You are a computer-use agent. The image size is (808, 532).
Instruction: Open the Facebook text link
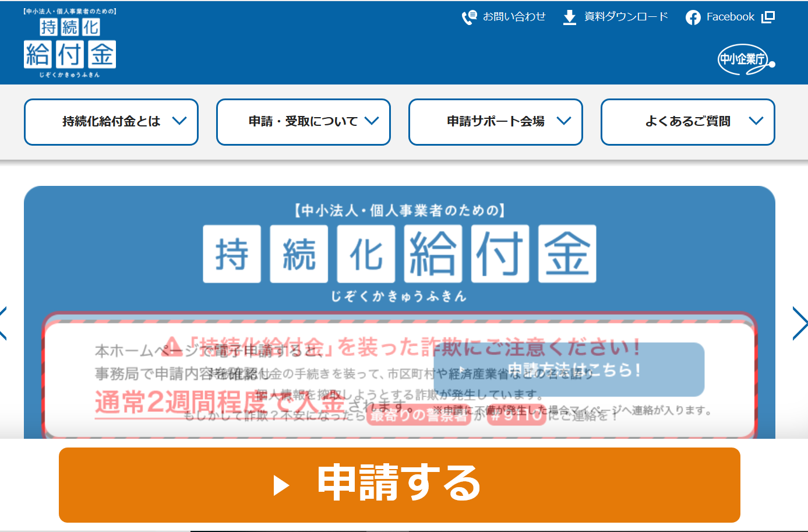click(x=730, y=17)
